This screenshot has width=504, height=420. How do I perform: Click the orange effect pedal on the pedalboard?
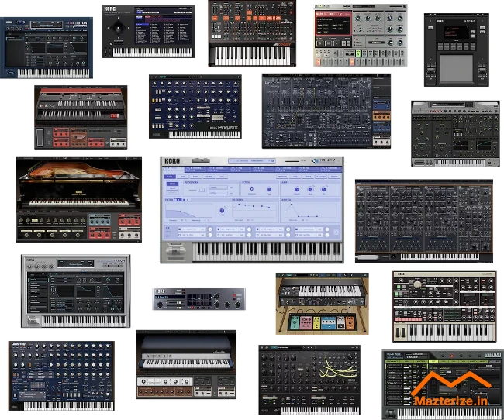click(x=350, y=323)
